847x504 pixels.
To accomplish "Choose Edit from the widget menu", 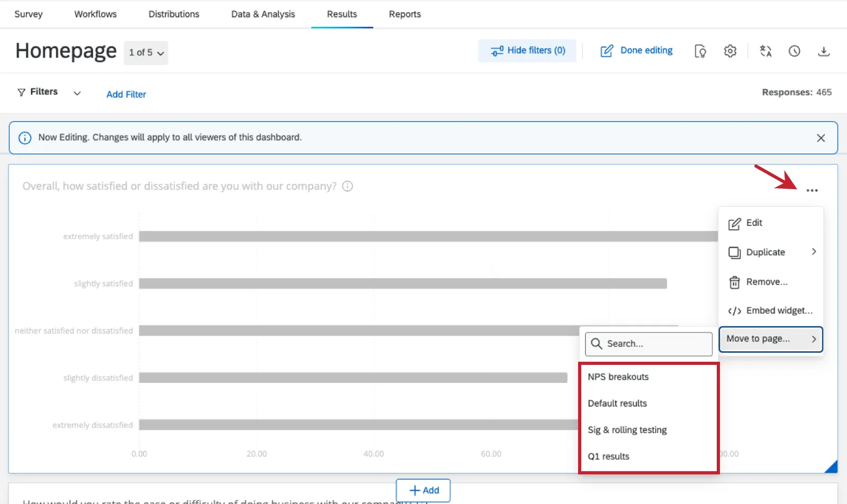I will point(771,223).
